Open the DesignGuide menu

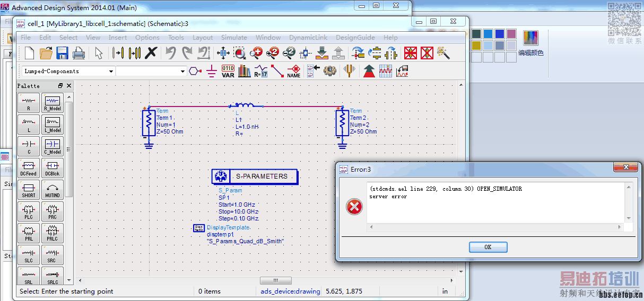pyautogui.click(x=355, y=38)
